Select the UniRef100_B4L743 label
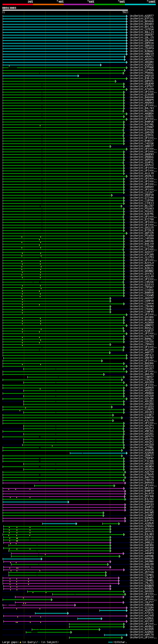 142,108
